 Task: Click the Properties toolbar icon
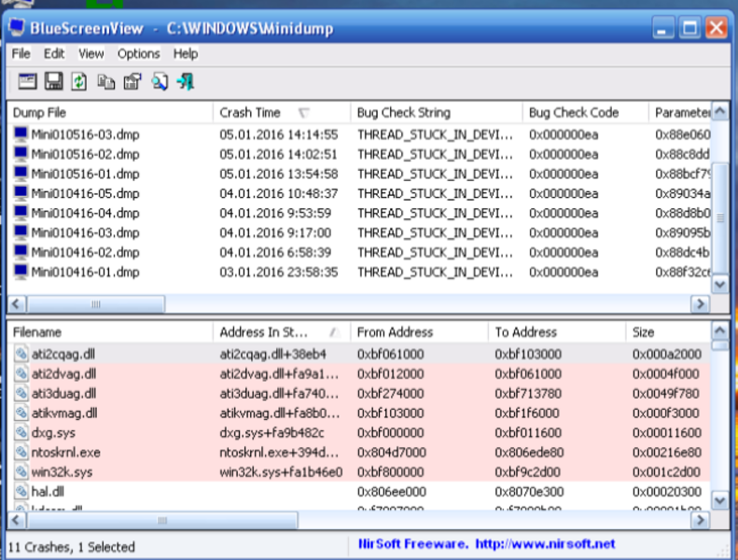[x=132, y=81]
